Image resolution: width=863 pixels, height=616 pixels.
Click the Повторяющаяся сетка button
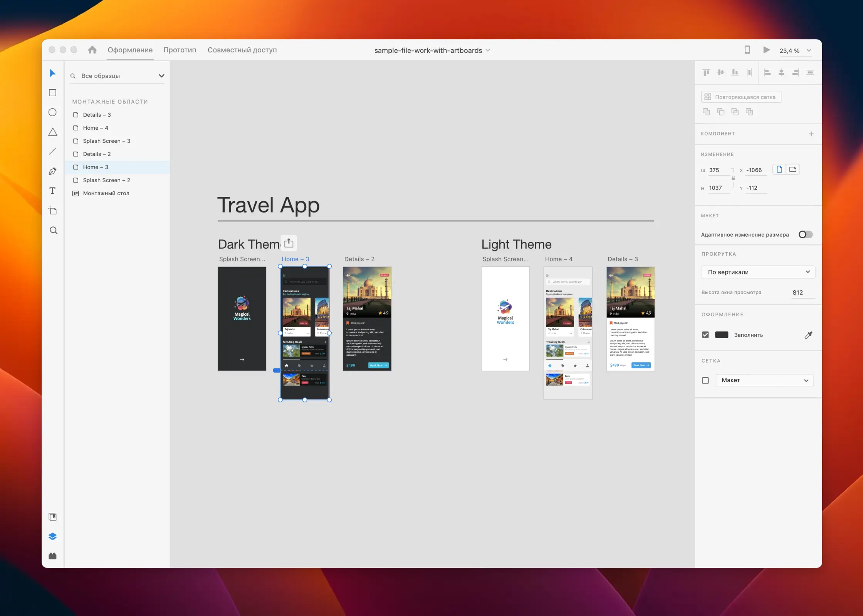[740, 97]
